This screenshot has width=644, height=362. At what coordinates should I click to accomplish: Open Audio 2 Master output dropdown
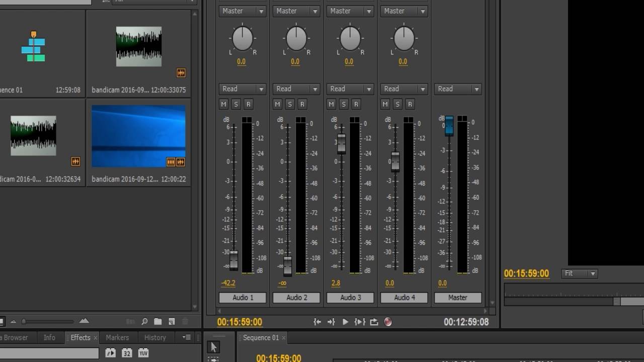(296, 11)
